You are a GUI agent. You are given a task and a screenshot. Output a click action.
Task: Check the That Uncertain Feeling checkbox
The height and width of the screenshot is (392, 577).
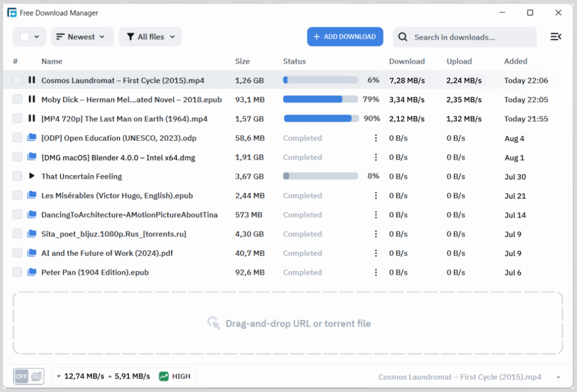tap(17, 176)
